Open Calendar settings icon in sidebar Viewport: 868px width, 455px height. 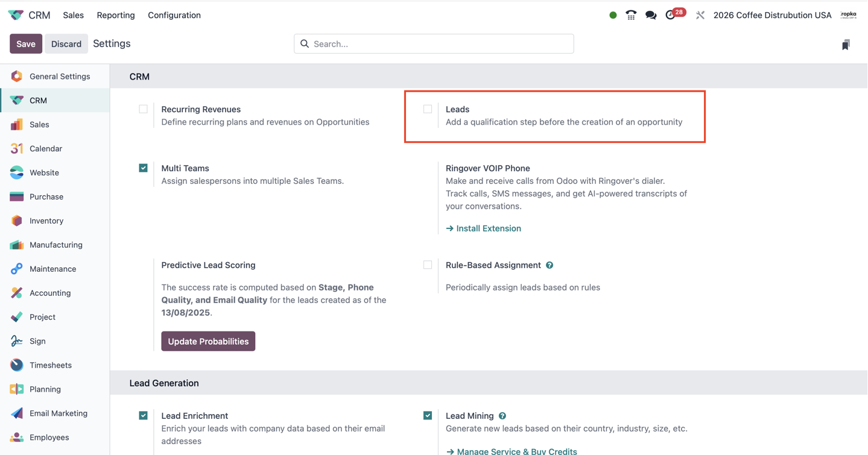pos(17,149)
